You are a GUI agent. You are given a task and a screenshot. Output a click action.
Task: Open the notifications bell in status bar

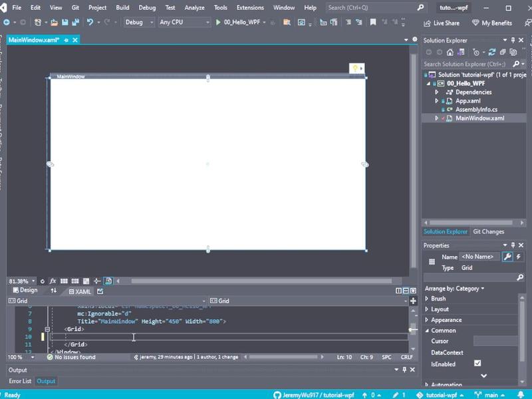(x=521, y=394)
